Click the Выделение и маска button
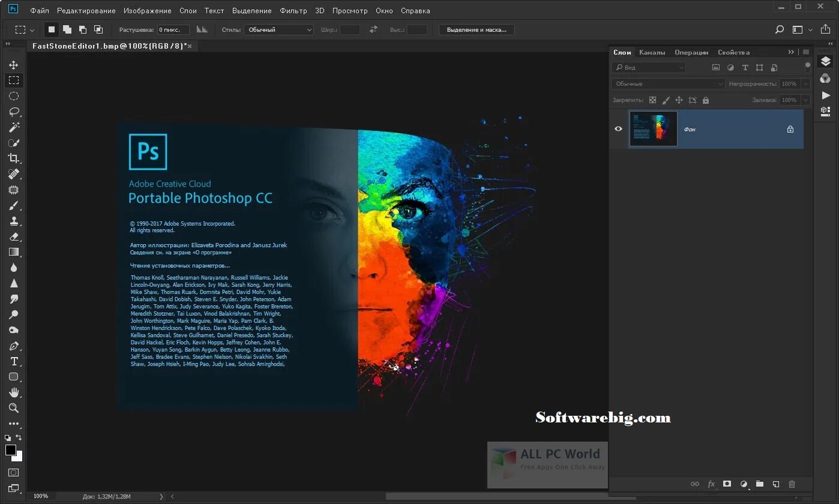Image resolution: width=839 pixels, height=504 pixels. 477,29
